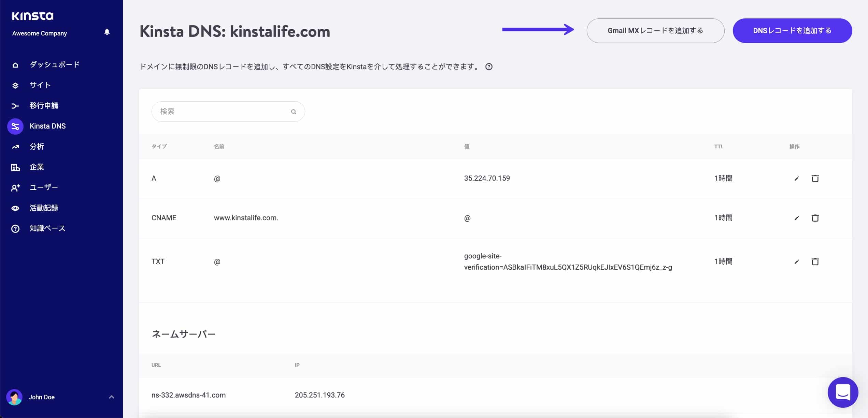Open the chat support widget

pyautogui.click(x=843, y=392)
